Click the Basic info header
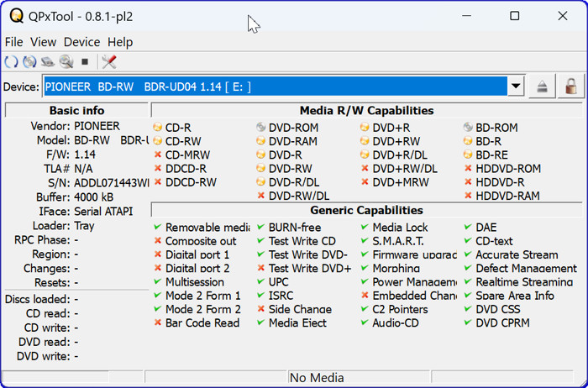This screenshot has width=588, height=388. click(x=77, y=111)
